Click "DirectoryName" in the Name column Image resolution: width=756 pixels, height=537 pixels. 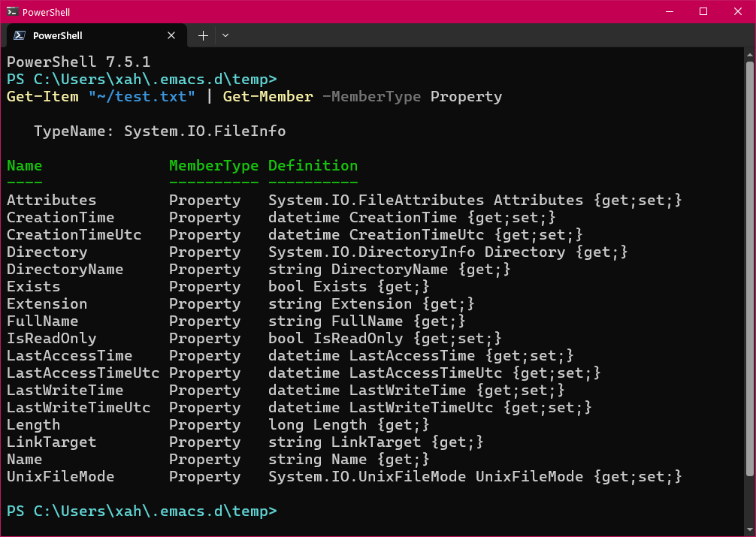pos(65,270)
